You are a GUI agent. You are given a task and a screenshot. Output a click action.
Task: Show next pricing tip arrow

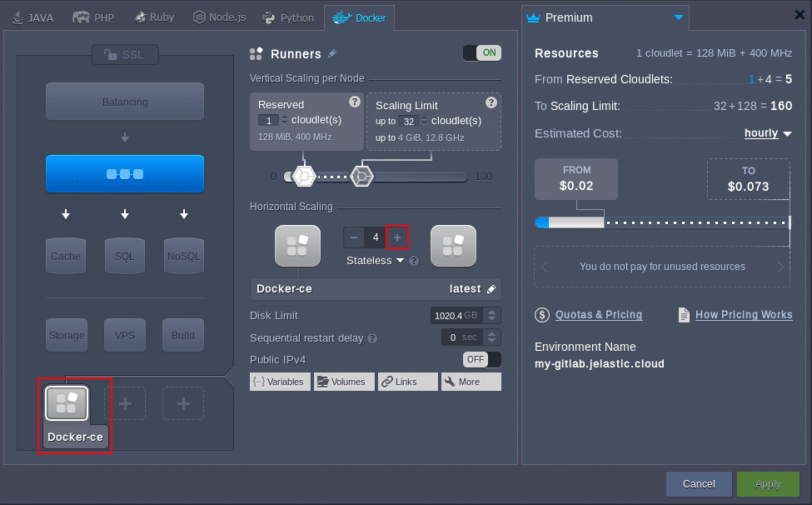point(780,267)
